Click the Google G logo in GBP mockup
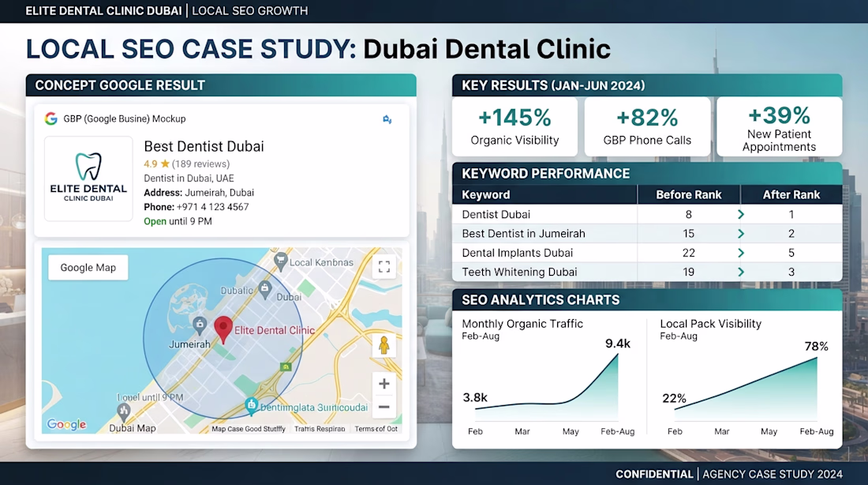The image size is (868, 485). click(51, 118)
